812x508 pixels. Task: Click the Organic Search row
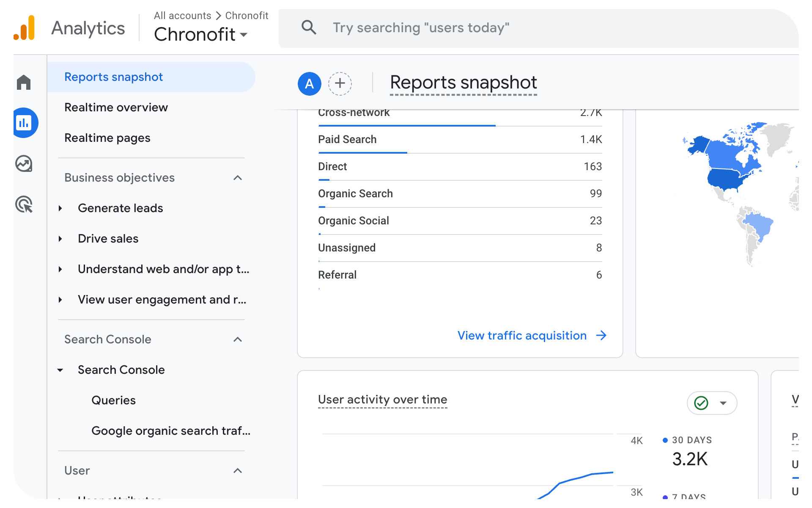pos(460,194)
